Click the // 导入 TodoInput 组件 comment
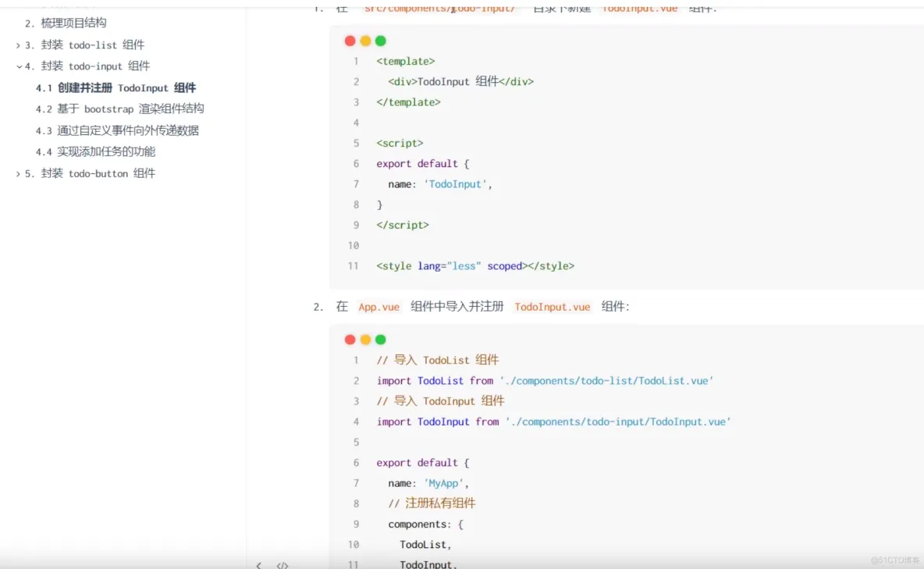Screen dimensions: 924x569 (441, 401)
